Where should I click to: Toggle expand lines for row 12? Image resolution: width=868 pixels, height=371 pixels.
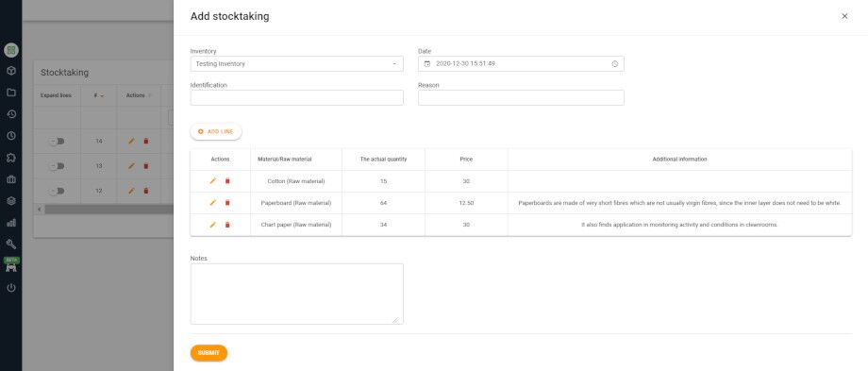57,191
